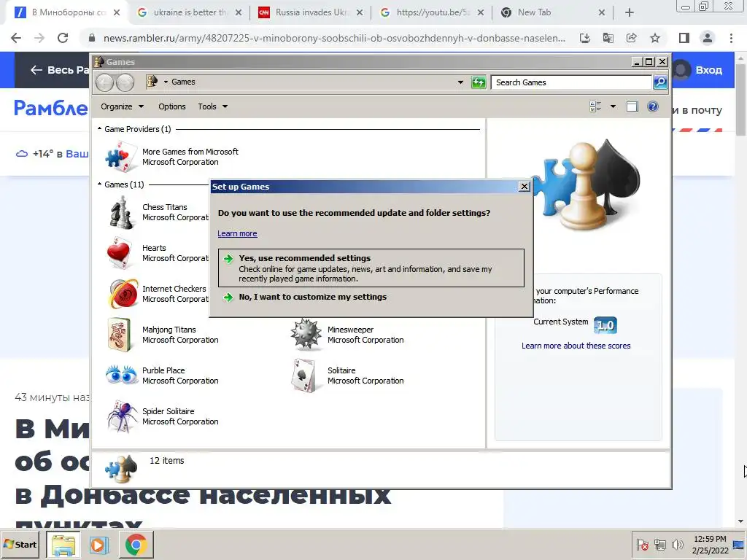
Task: Open the Options menu
Action: tap(172, 106)
